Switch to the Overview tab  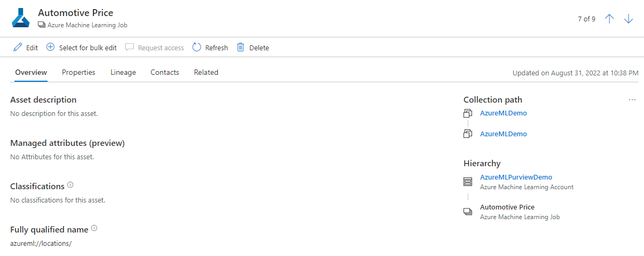pos(31,72)
